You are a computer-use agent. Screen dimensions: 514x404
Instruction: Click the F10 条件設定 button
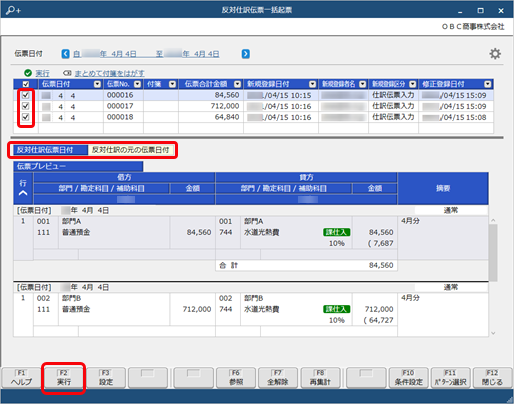tap(408, 378)
